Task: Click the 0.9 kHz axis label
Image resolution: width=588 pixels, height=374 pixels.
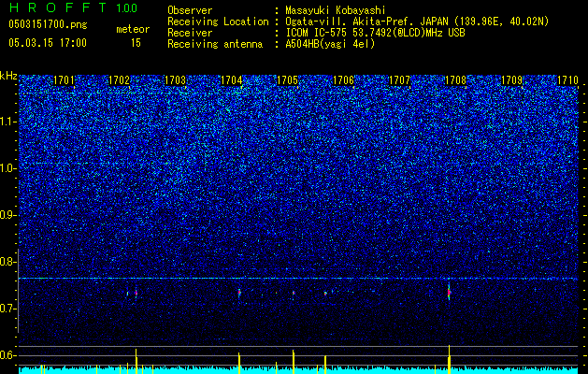Action: 8,215
